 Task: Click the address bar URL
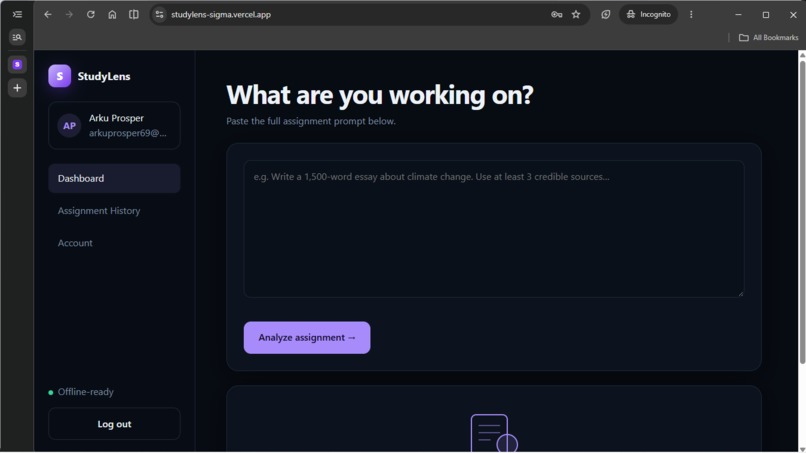coord(221,14)
